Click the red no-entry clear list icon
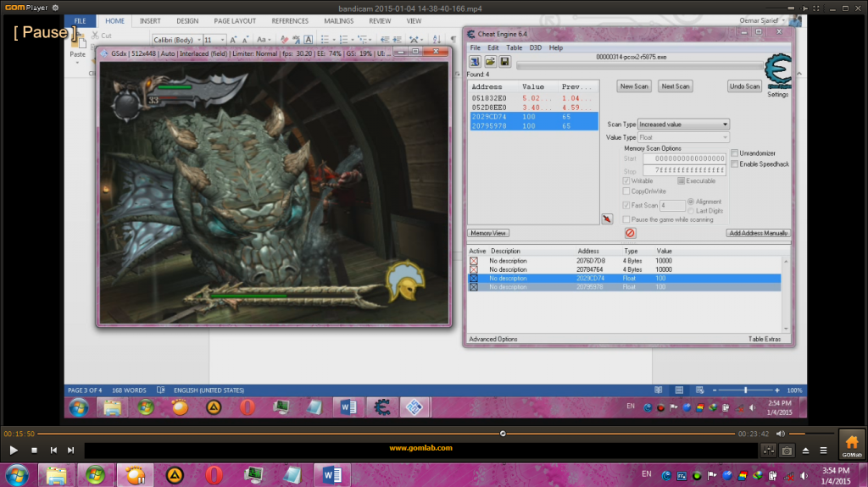 (x=630, y=233)
